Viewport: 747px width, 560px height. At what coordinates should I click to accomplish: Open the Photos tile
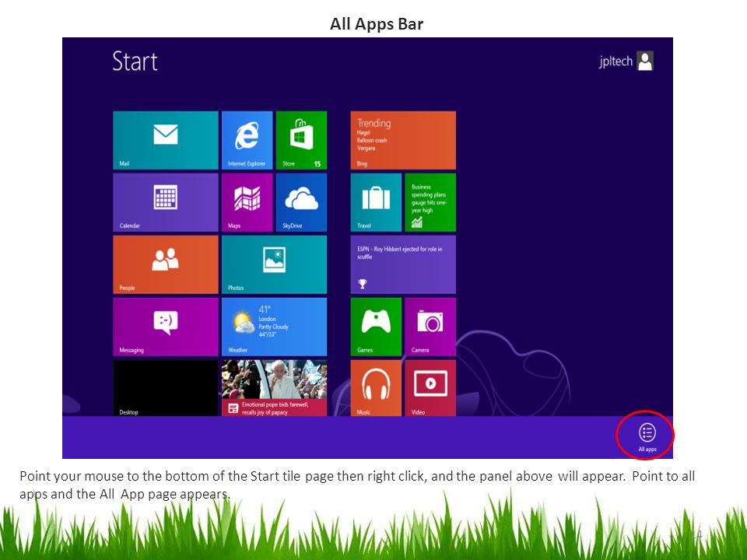[x=274, y=264]
